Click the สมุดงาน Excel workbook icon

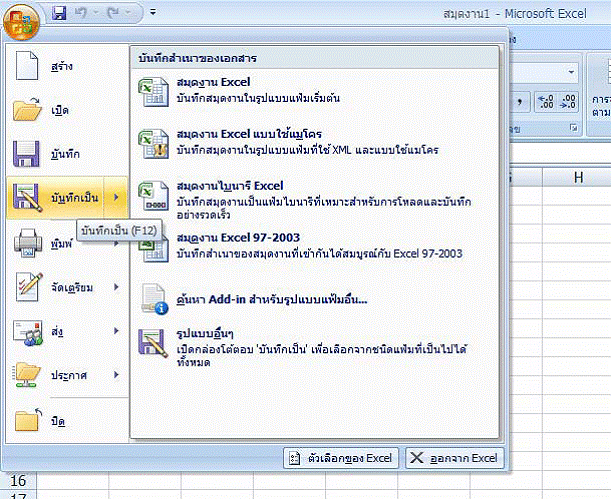(154, 92)
